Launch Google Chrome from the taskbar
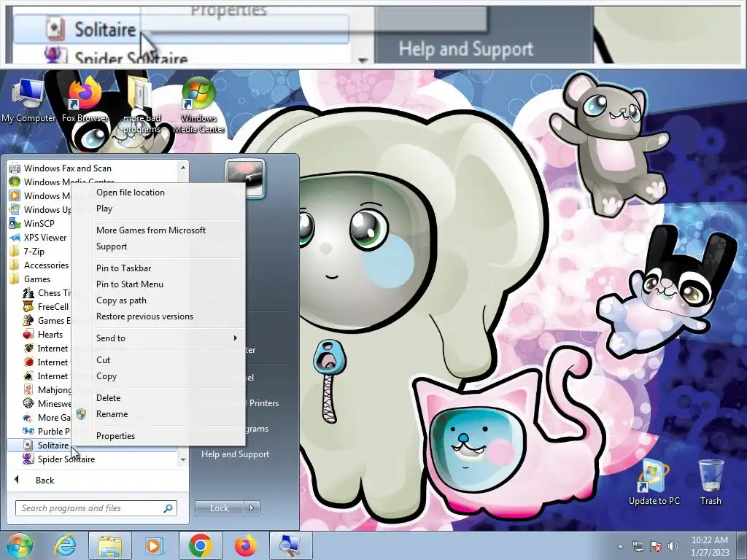 pyautogui.click(x=200, y=545)
